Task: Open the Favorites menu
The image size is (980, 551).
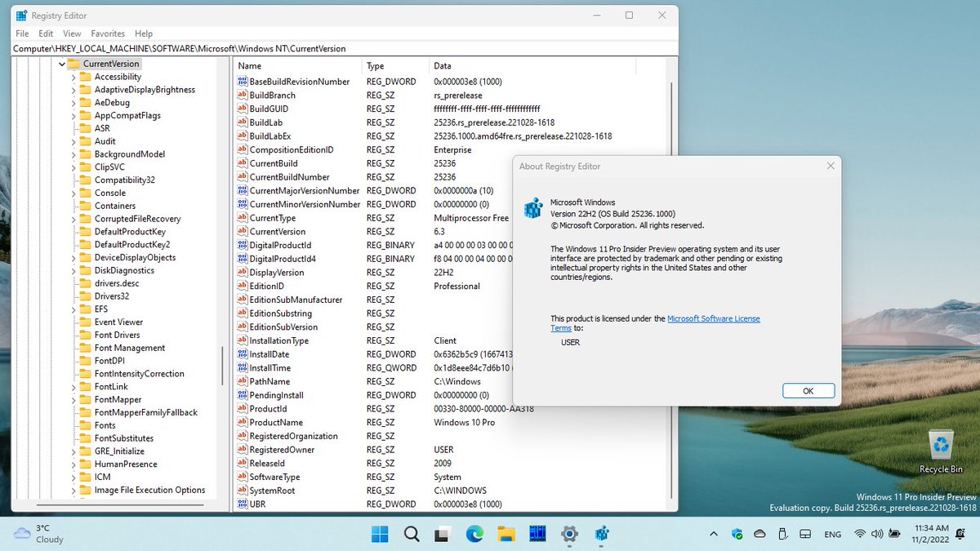Action: coord(108,33)
